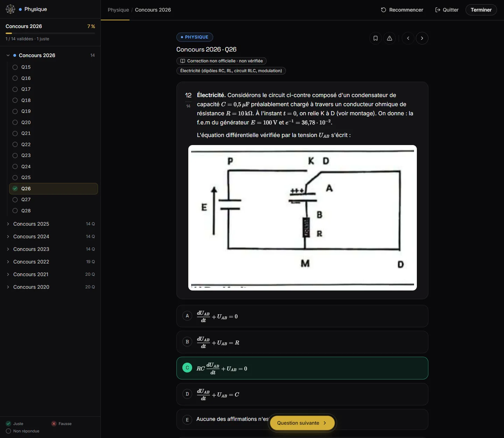
Task: Select Q25 status circle
Action: [x=15, y=178]
